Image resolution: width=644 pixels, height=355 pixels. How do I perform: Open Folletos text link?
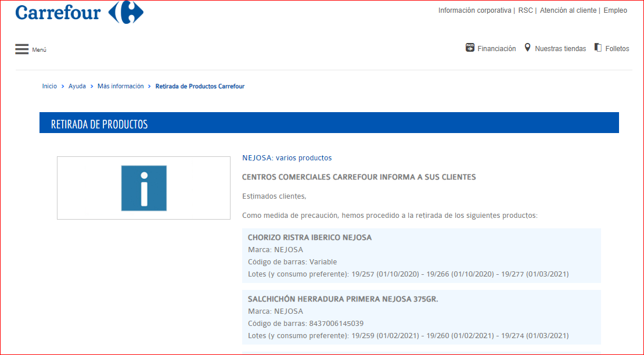617,49
